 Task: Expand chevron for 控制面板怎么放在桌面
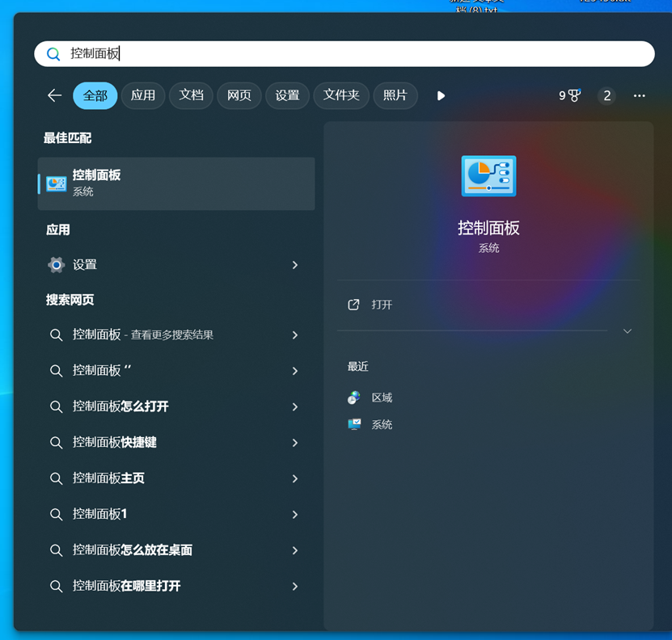295,550
